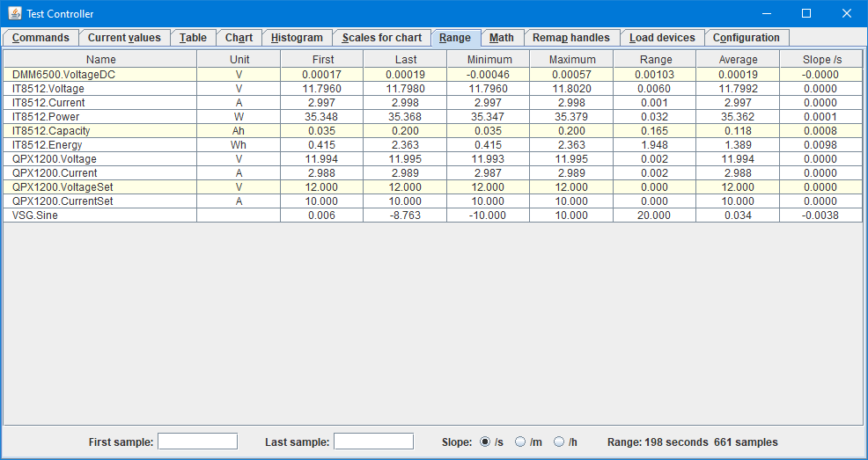Click the First sample input field
This screenshot has width=868, height=460.
(197, 442)
